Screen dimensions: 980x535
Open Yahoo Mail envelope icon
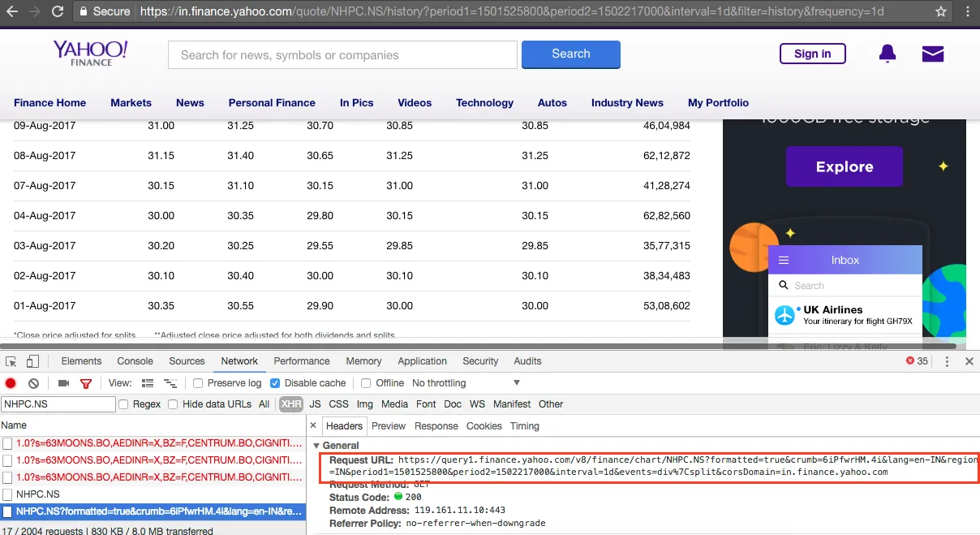(933, 54)
